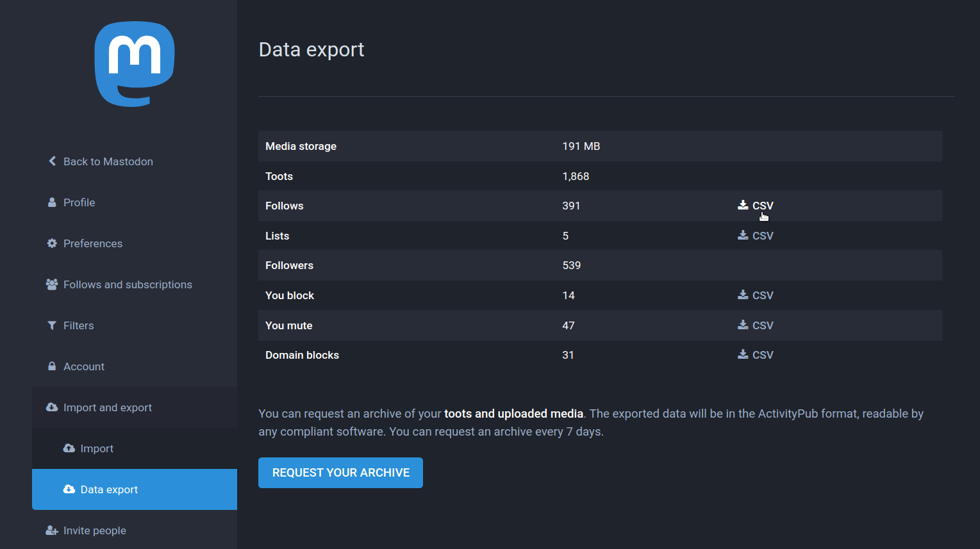The width and height of the screenshot is (980, 549).
Task: Collapse the Import and export section
Action: (108, 407)
